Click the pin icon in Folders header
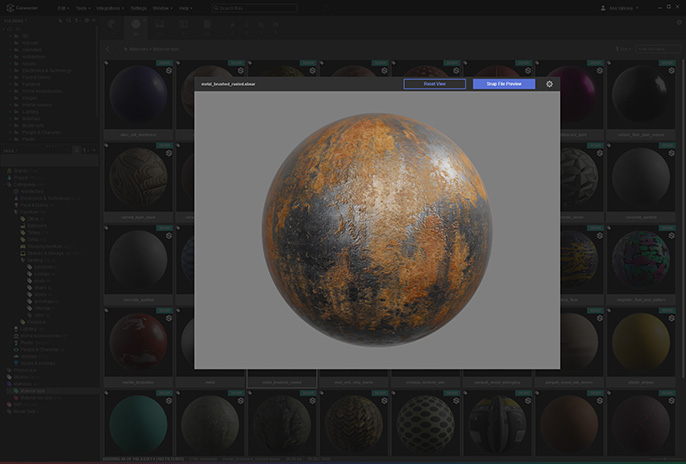The width and height of the screenshot is (686, 464). (x=60, y=21)
